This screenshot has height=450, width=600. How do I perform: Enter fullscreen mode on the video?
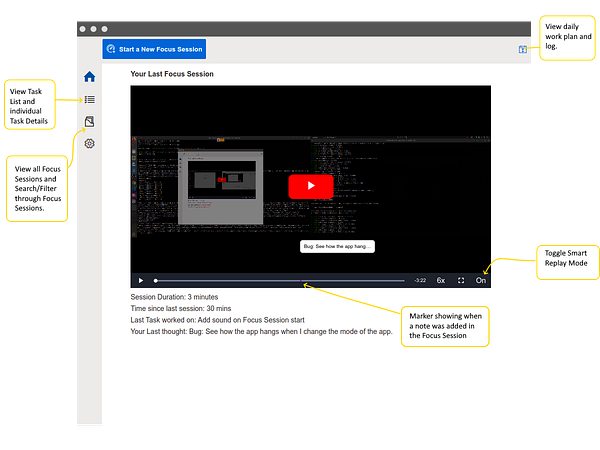click(461, 280)
